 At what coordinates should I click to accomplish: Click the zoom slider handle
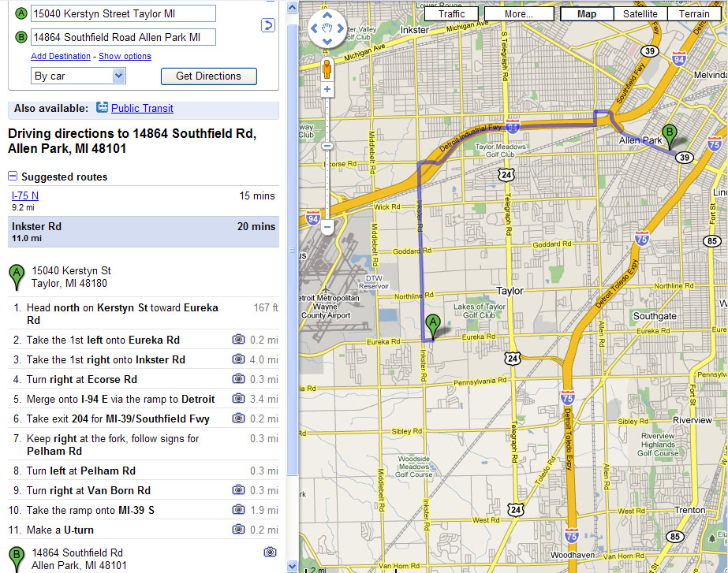327,145
